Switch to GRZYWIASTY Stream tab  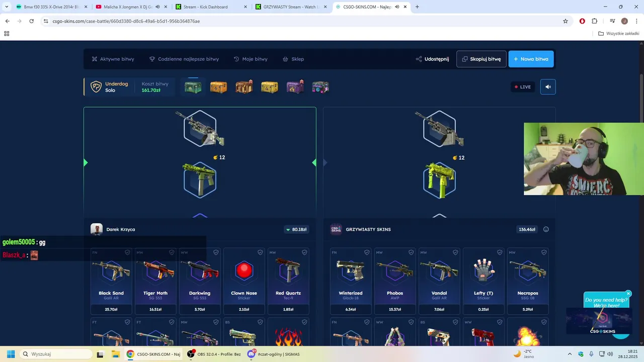pyautogui.click(x=290, y=7)
